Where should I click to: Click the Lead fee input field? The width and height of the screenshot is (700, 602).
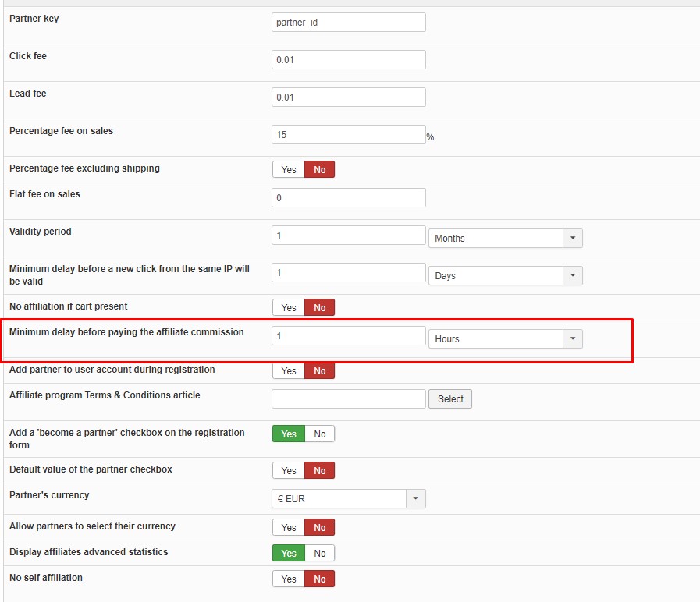click(348, 97)
